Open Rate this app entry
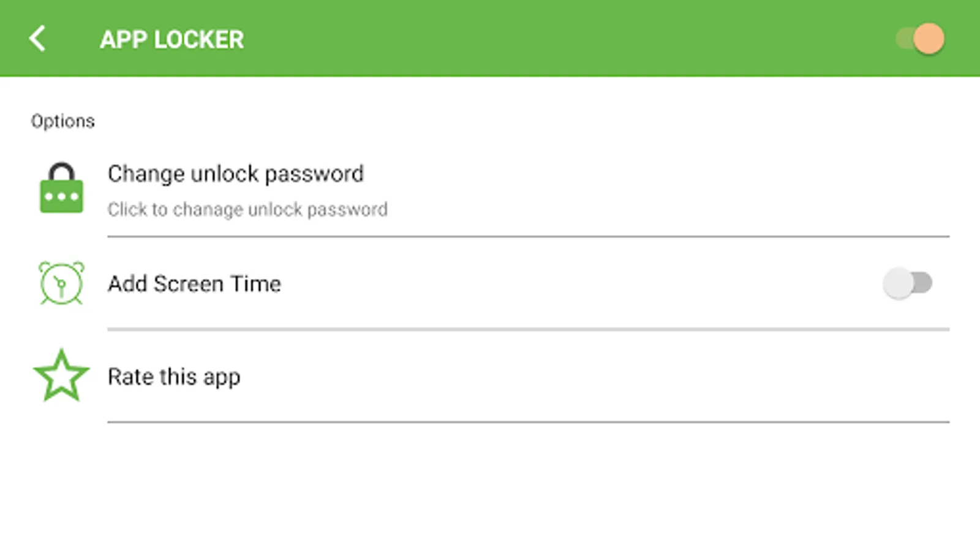 [x=174, y=377]
